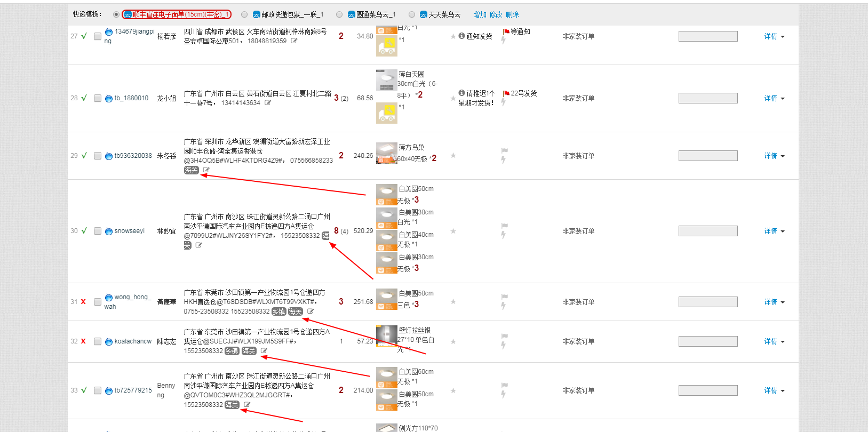Click the star icon on snowseeyi's order
The height and width of the screenshot is (432, 868).
click(453, 231)
